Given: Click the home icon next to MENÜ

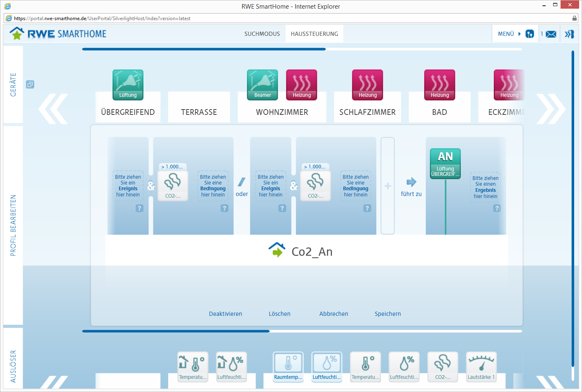Looking at the screenshot, I should 530,34.
